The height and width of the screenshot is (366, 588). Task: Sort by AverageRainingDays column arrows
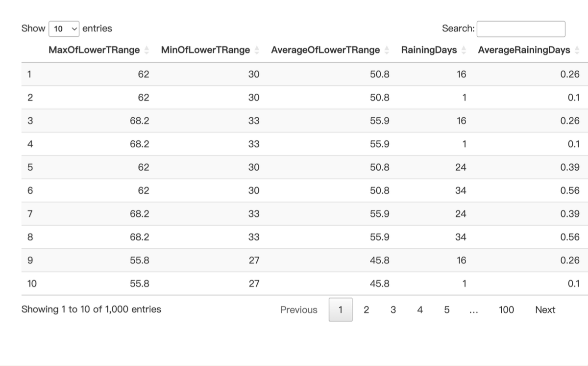click(577, 50)
